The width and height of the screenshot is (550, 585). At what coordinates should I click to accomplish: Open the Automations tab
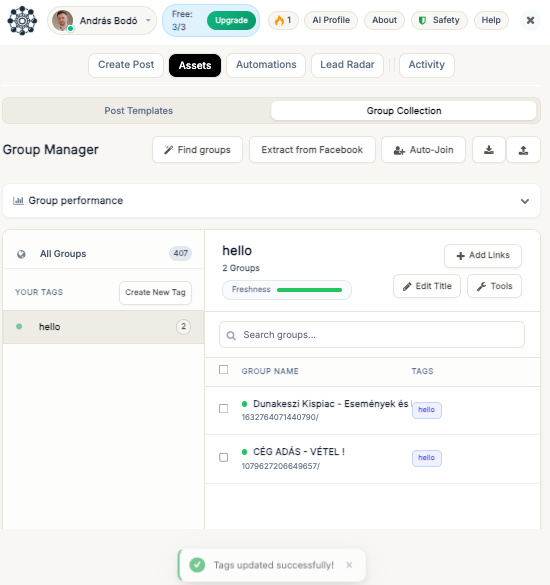[266, 65]
